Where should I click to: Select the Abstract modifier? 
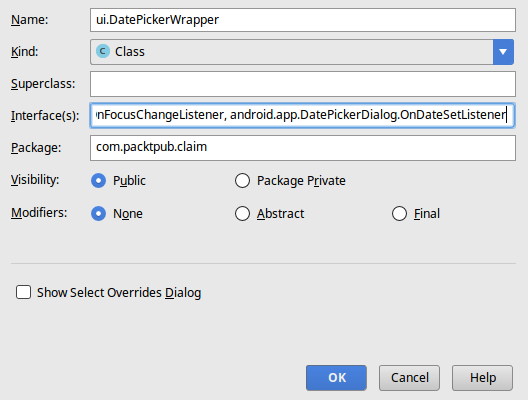coord(242,213)
